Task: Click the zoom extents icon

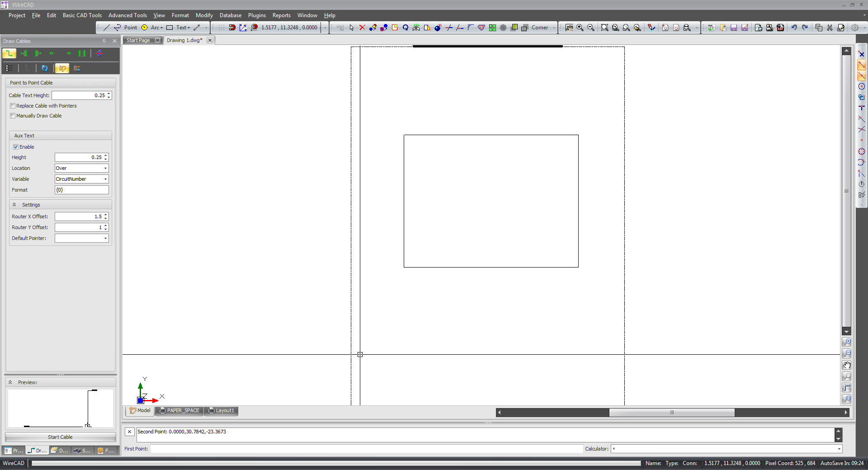Action: click(604, 28)
